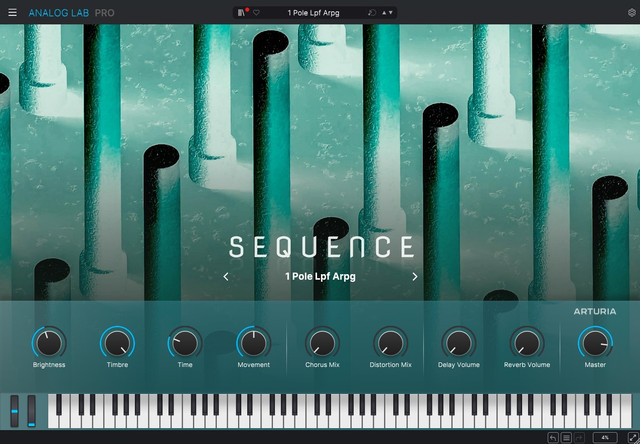Click the modulation wheel
Screen dimensions: 640x444
[31, 411]
